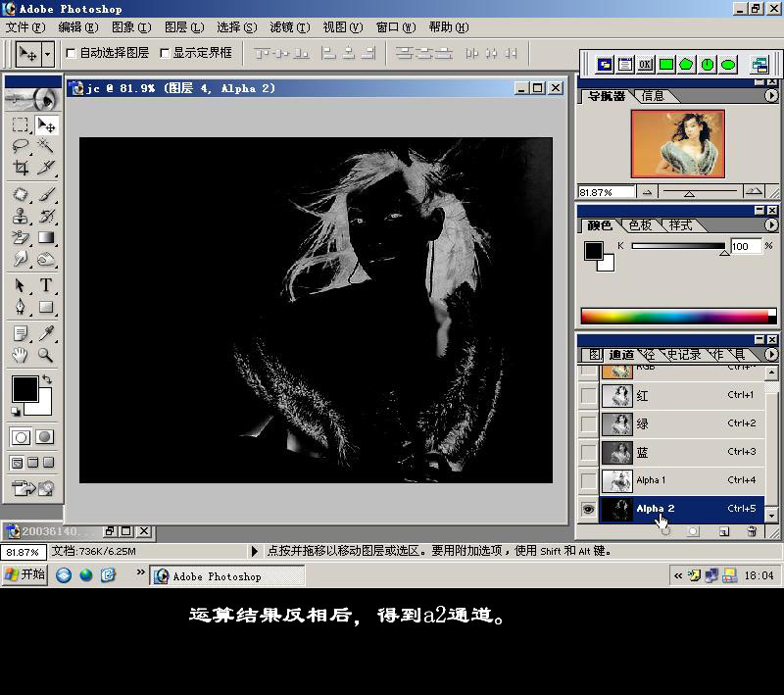
Task: Hide Alpha 2 channel eye icon
Action: point(589,509)
